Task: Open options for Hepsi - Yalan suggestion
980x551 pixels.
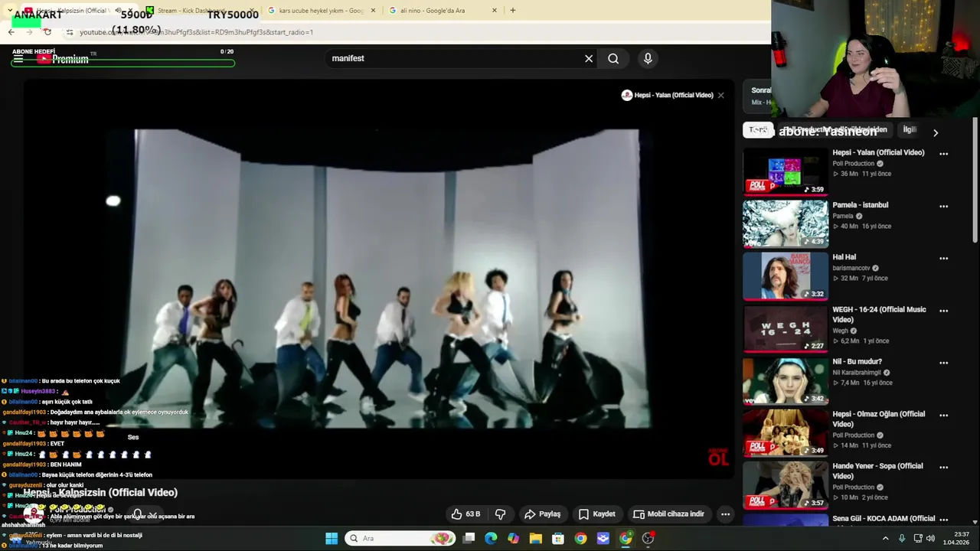Action: [x=943, y=154]
